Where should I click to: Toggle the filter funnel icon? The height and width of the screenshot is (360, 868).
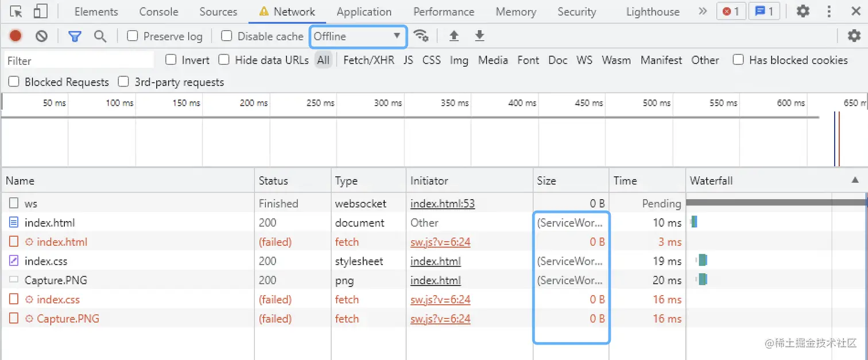75,36
